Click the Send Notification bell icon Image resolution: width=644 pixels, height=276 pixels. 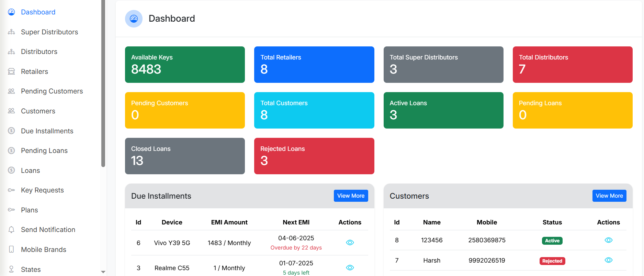(x=11, y=230)
